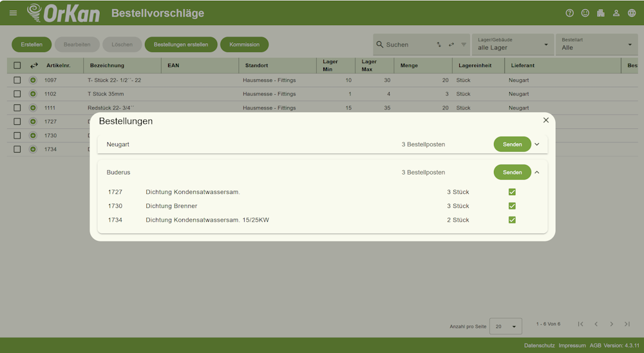The height and width of the screenshot is (353, 644).
Task: Click the EAN column header
Action: click(173, 65)
